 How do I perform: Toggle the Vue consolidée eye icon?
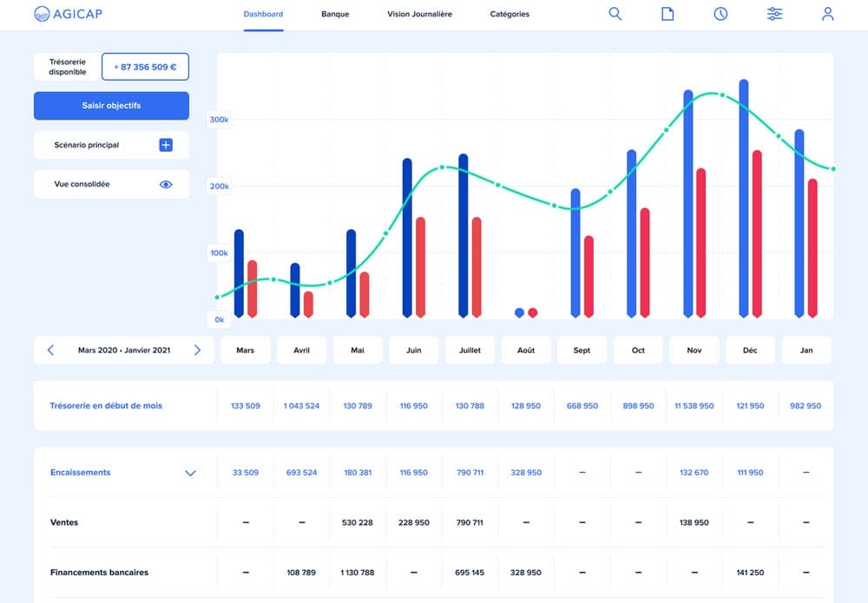[x=166, y=184]
